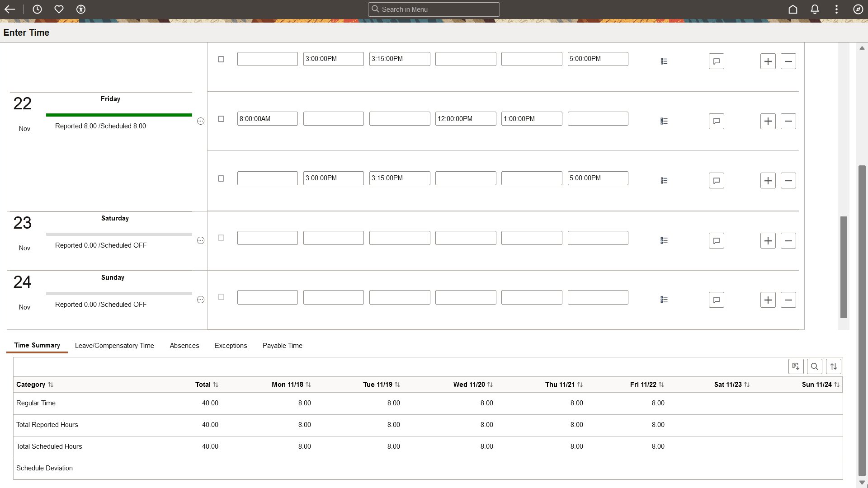Go to Home page icon
This screenshot has width=868, height=488.
pos(793,9)
